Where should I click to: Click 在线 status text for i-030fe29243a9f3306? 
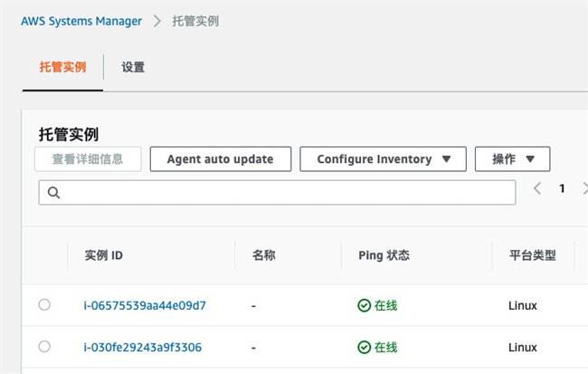click(x=385, y=348)
